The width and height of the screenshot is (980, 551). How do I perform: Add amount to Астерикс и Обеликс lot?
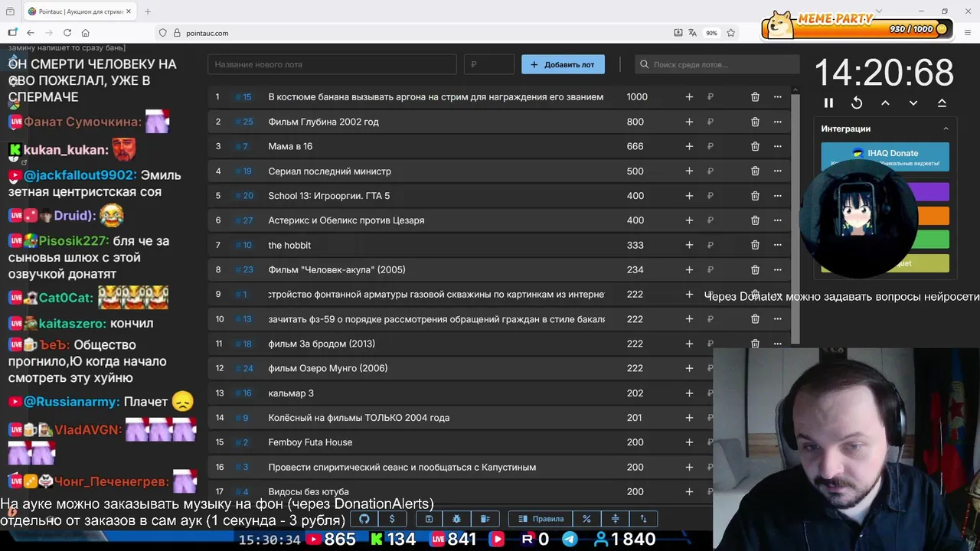pyautogui.click(x=689, y=220)
